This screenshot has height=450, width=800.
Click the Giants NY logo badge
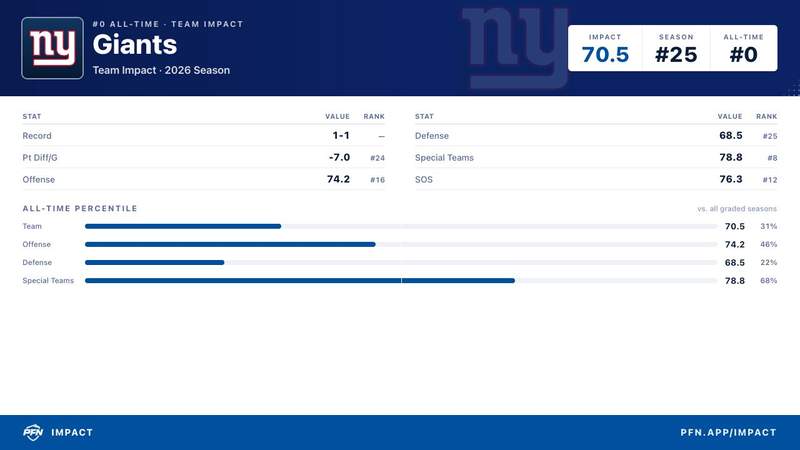coord(53,48)
